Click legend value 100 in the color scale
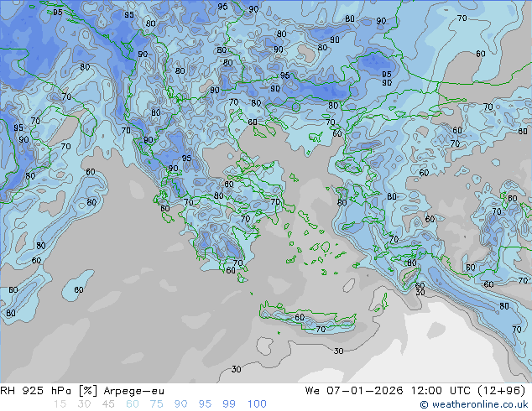The height and width of the screenshot is (411, 532). [257, 404]
